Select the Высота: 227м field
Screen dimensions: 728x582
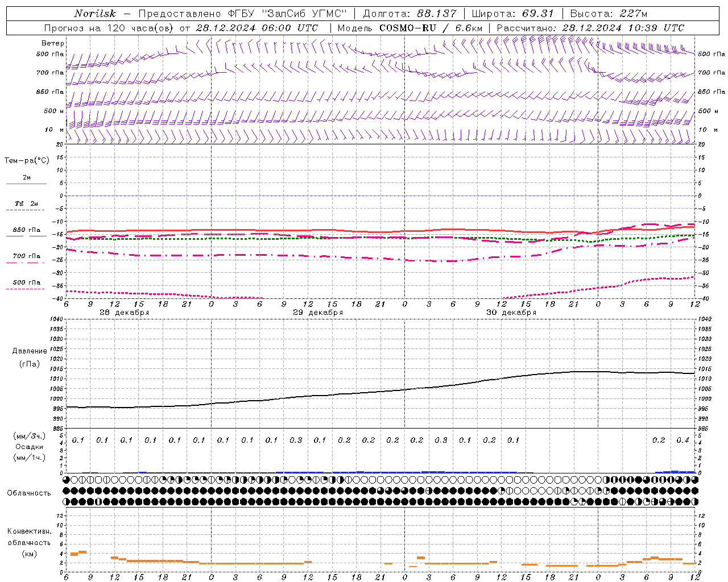pos(609,14)
